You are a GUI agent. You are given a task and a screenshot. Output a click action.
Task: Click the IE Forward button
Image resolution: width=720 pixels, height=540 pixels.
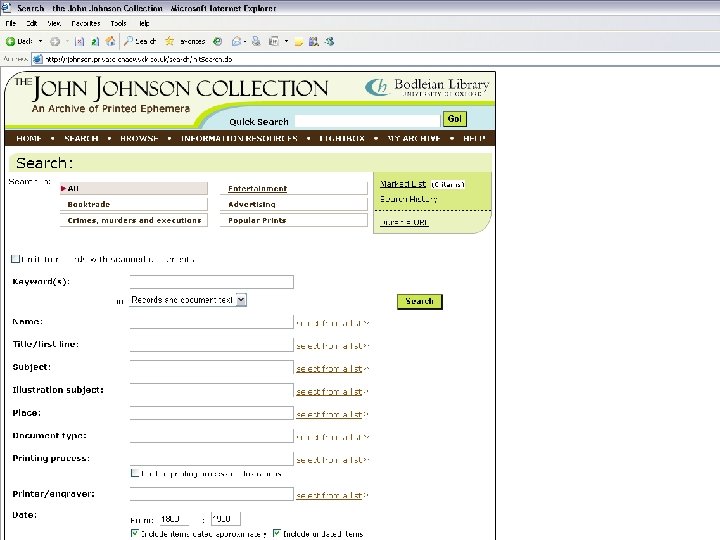point(55,42)
